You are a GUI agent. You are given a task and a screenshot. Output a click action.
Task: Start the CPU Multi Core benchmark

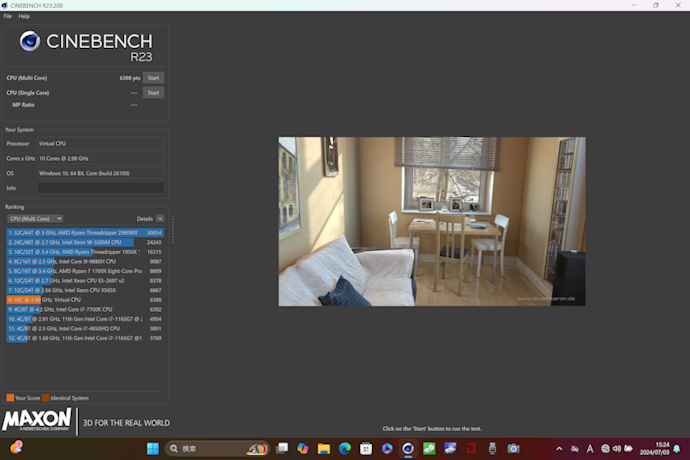(153, 78)
